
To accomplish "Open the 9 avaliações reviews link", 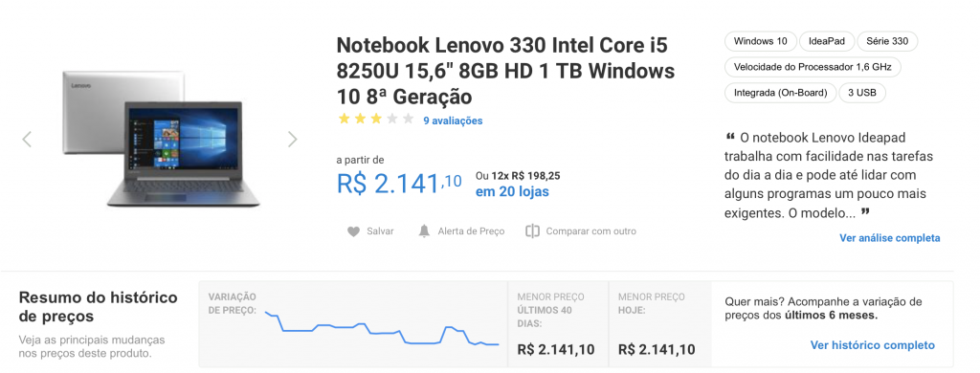I will [x=453, y=121].
